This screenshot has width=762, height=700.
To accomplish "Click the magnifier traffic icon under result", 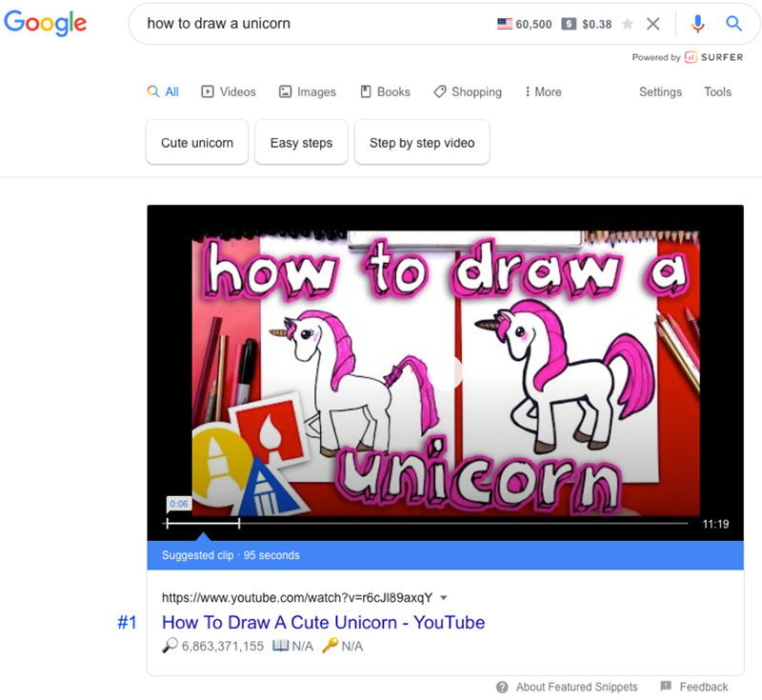I will pos(170,646).
